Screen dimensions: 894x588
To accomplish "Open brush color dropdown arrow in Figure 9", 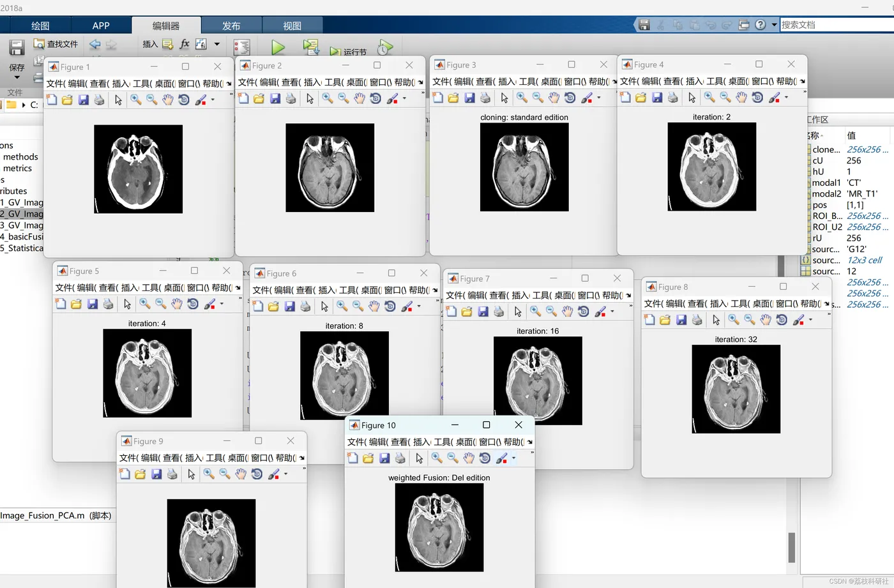I will pos(285,474).
